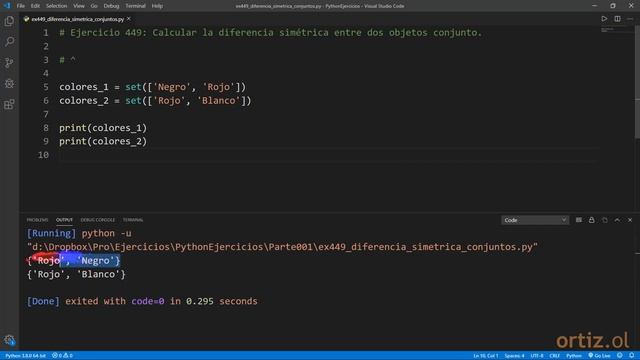Viewport: 640px width, 360px height.
Task: Open the editor More Actions ellipsis
Action: point(630,19)
